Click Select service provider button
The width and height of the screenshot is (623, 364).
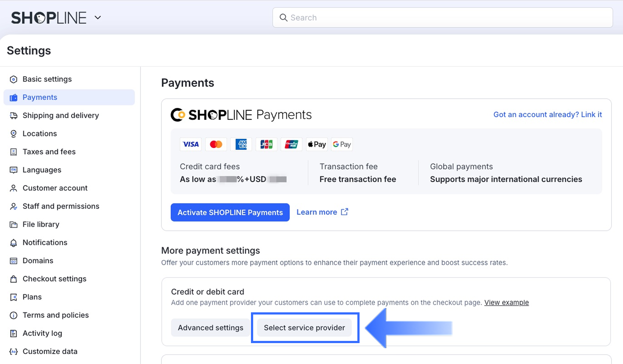304,328
